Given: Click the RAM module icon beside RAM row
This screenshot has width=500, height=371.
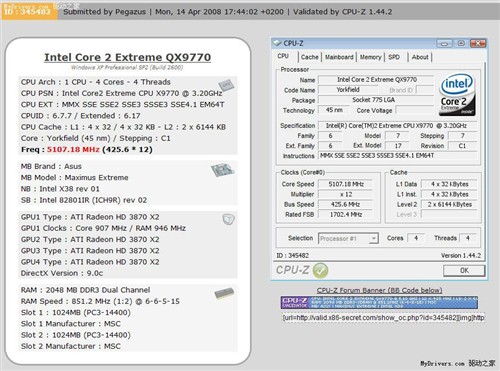Looking at the screenshot, I should (224, 293).
